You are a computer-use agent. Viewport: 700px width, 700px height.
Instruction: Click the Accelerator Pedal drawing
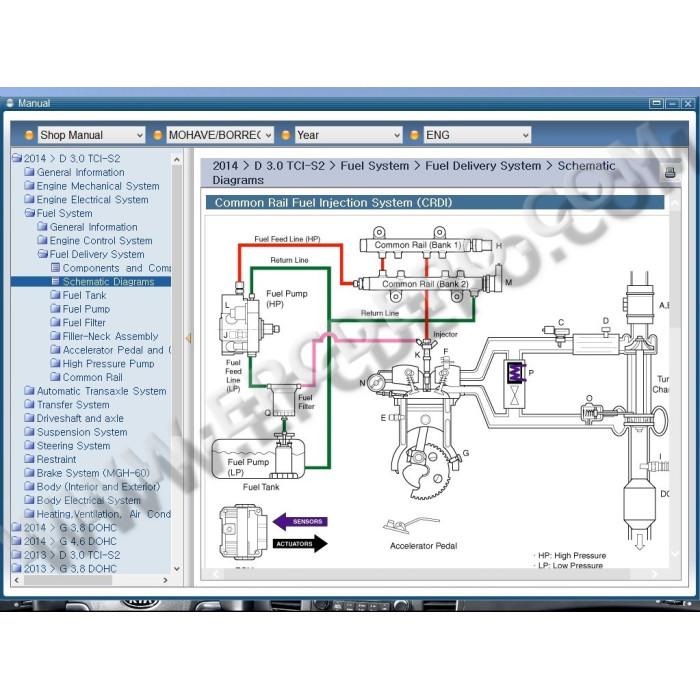click(x=411, y=525)
